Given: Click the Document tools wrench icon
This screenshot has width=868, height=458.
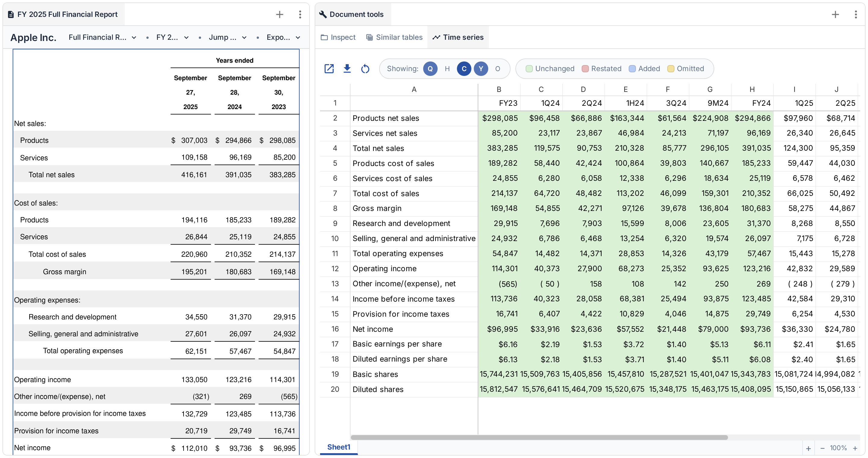Looking at the screenshot, I should point(323,14).
